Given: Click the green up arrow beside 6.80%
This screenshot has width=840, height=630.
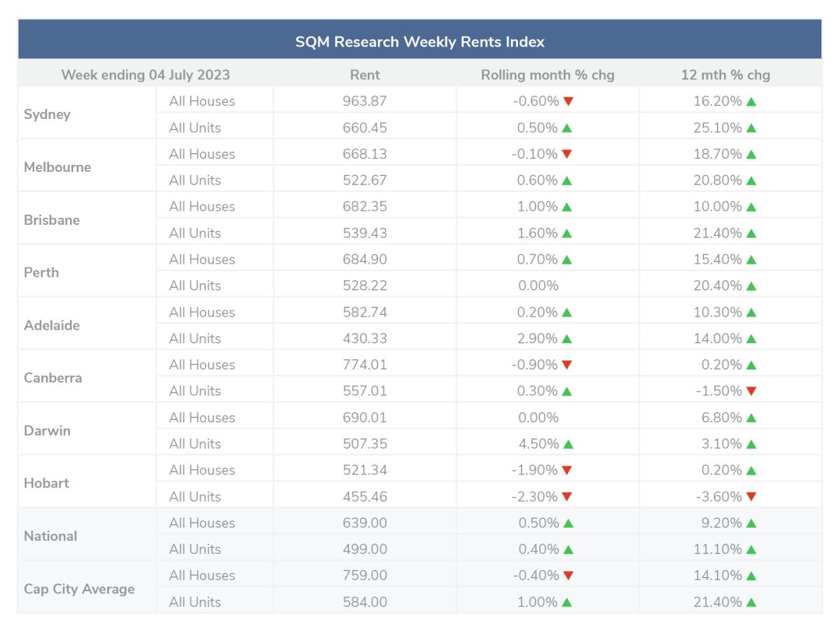Looking at the screenshot, I should pyautogui.click(x=751, y=418).
